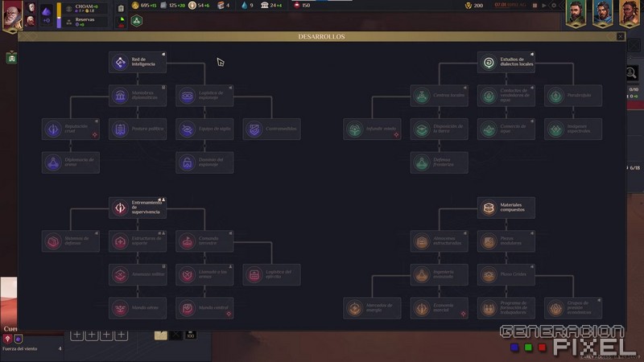The width and height of the screenshot is (644, 362).
Task: Select Logística de espionaje development node
Action: pos(204,96)
